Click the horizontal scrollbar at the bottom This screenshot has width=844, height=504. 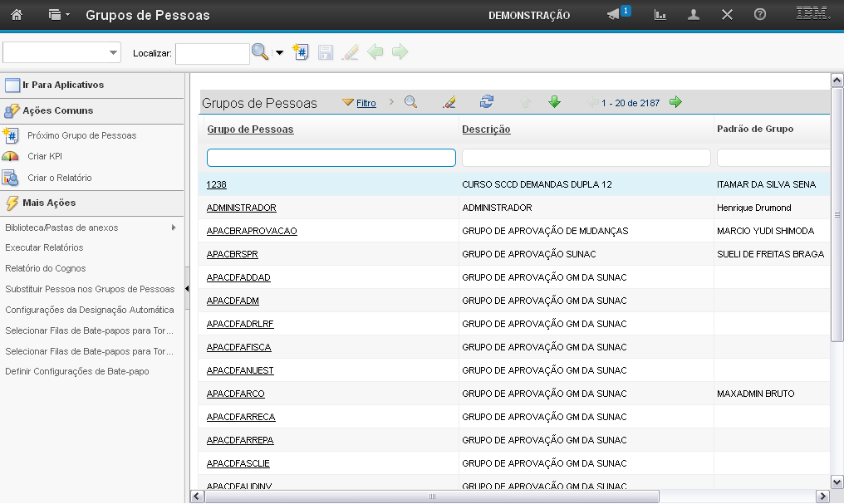click(432, 497)
